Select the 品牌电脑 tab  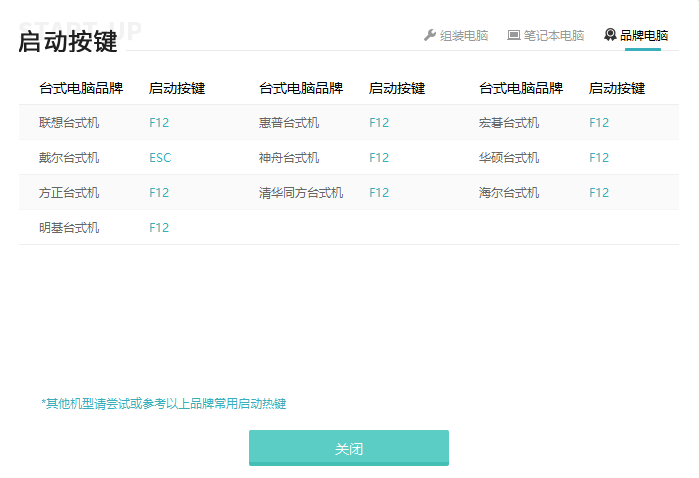(644, 35)
